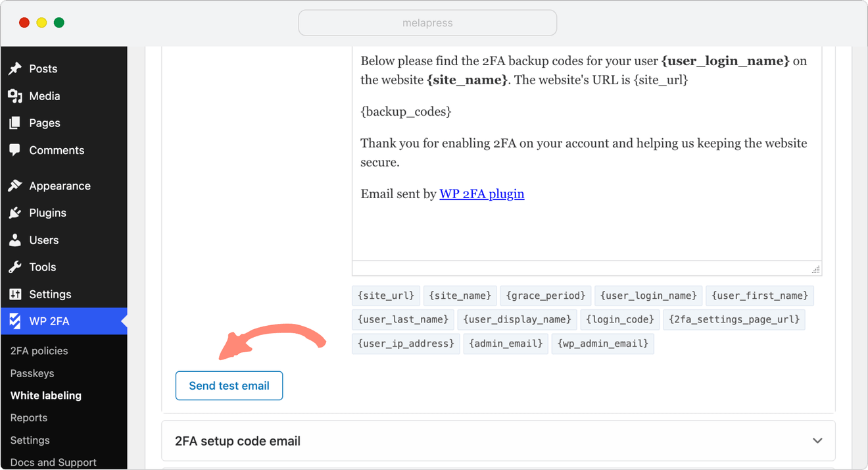
Task: Click the Send test email button
Action: click(x=229, y=386)
